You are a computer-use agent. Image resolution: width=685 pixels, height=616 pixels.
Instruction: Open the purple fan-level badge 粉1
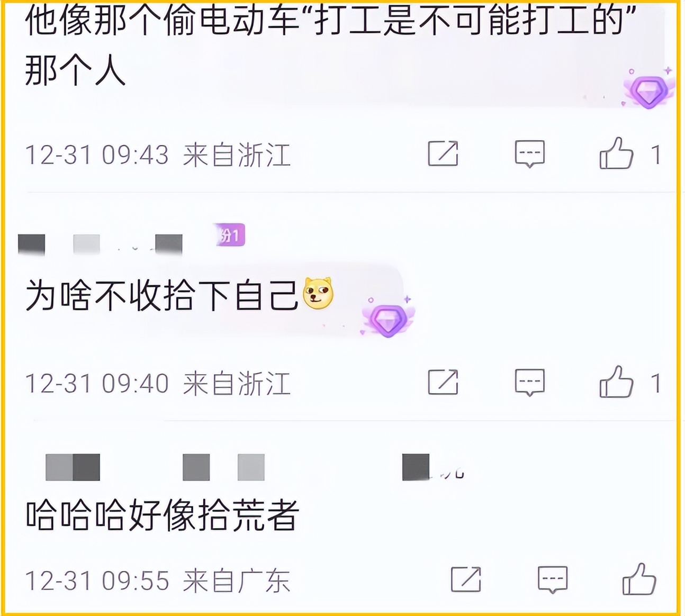point(230,235)
